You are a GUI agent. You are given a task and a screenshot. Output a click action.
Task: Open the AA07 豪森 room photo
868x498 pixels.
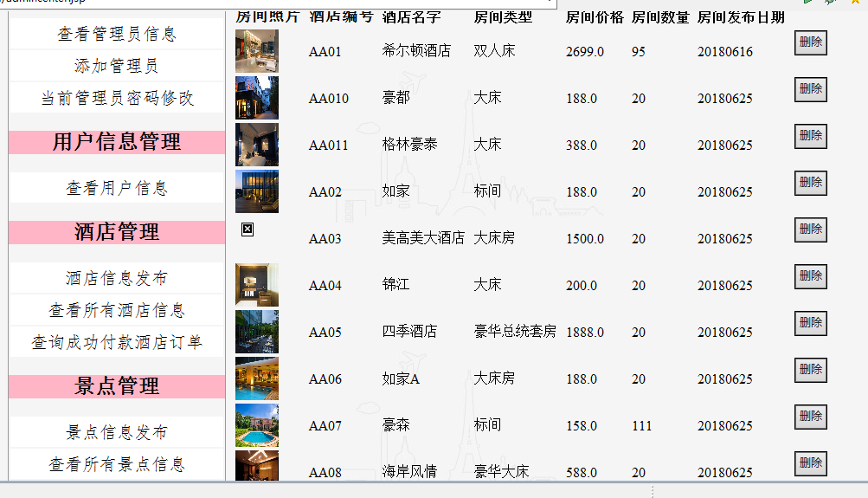pyautogui.click(x=257, y=425)
